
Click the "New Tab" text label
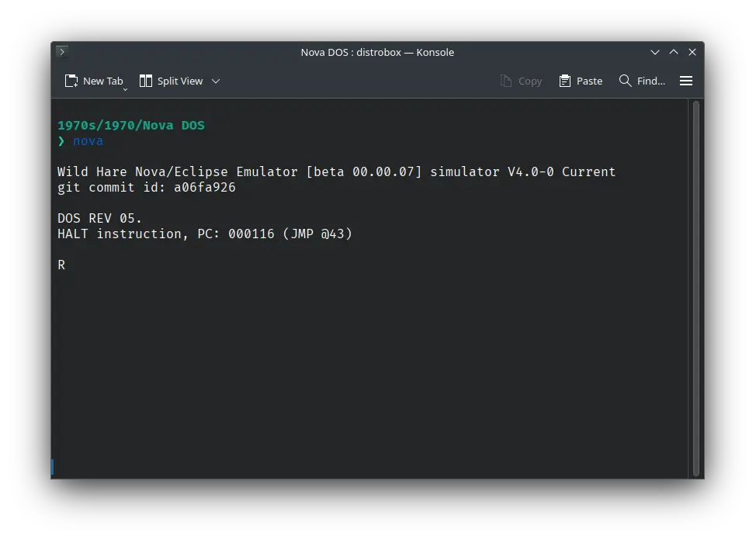click(102, 81)
